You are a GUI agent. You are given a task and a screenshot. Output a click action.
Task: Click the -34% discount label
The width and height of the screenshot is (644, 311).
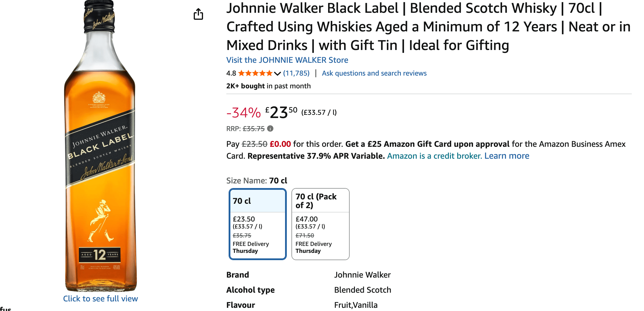click(x=243, y=113)
